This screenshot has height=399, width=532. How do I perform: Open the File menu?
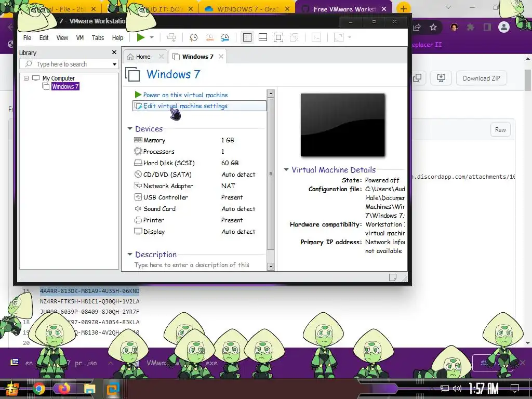27,37
